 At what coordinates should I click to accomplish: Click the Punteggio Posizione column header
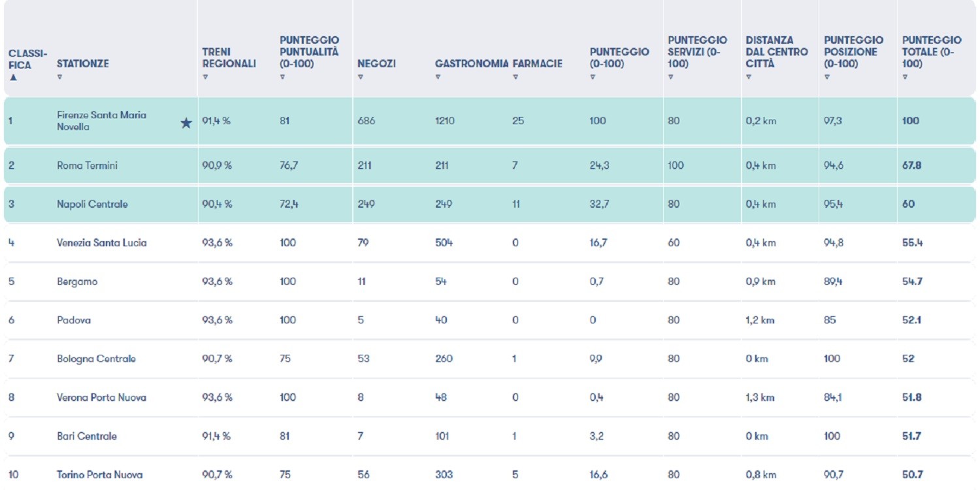(x=853, y=52)
